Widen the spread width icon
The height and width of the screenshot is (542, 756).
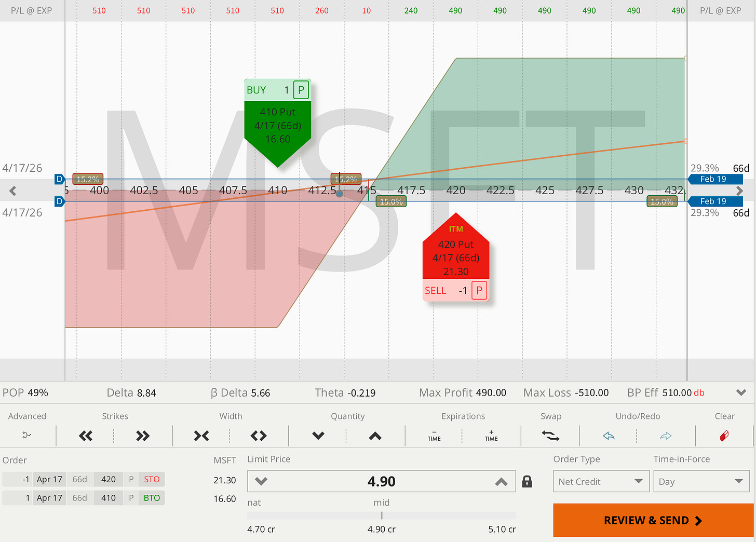pyautogui.click(x=259, y=436)
